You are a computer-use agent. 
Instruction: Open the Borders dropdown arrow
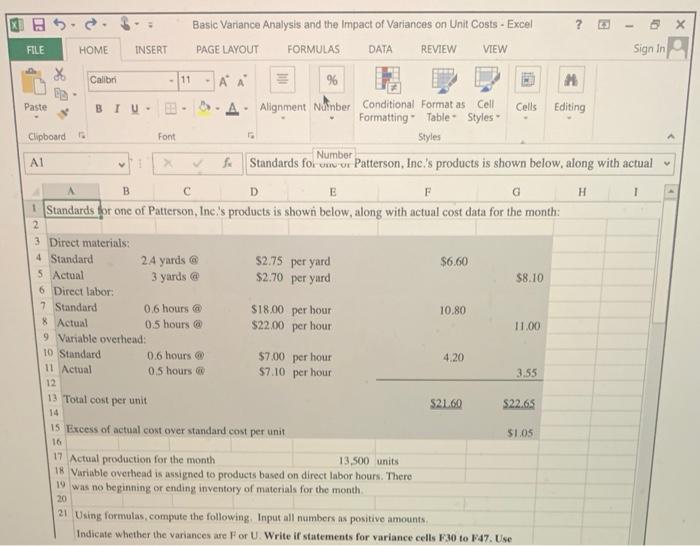pos(183,109)
